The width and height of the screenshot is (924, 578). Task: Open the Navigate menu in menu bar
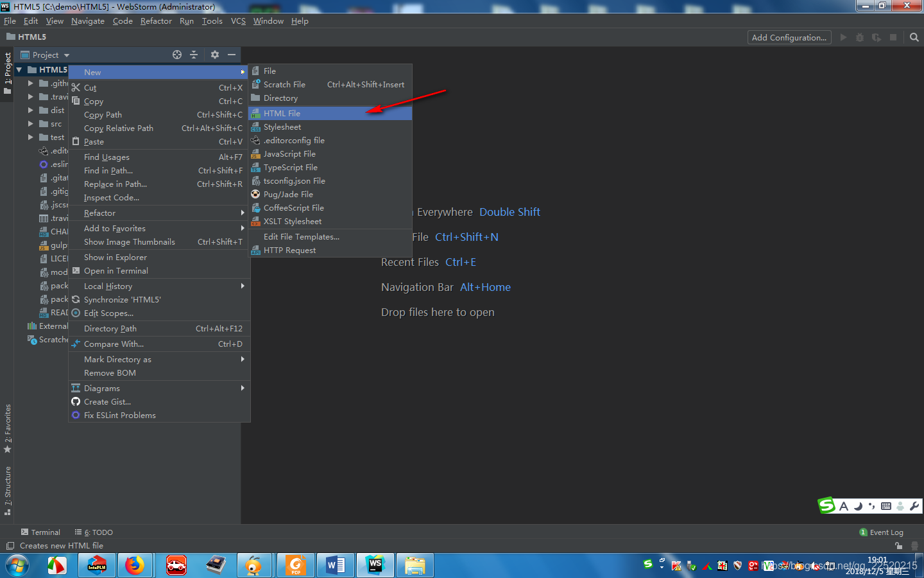(x=88, y=21)
